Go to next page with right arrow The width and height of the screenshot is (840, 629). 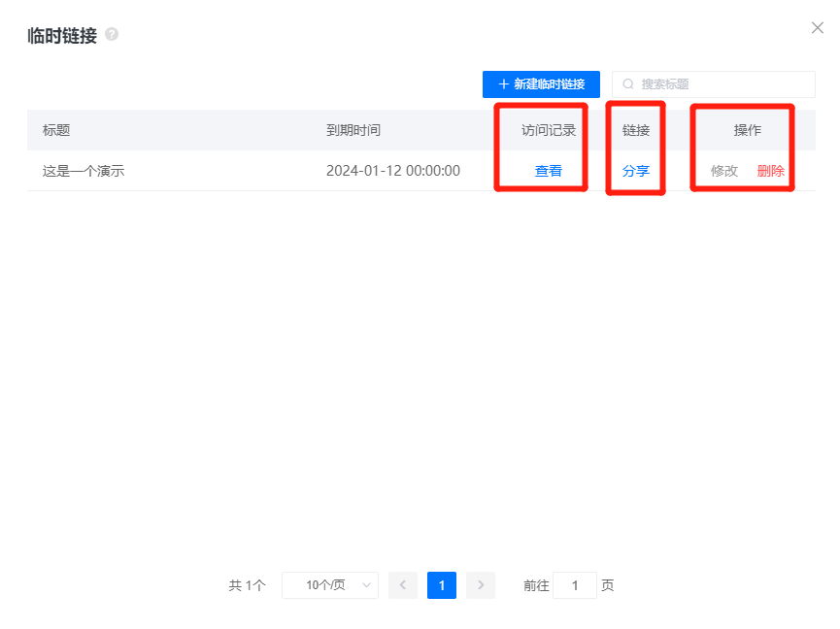coord(481,585)
